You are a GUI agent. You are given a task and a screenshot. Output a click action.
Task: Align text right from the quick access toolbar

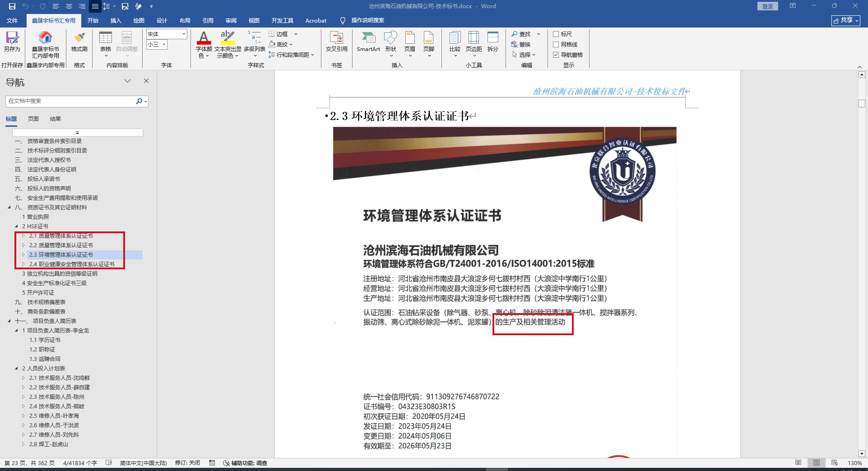[x=82, y=6]
